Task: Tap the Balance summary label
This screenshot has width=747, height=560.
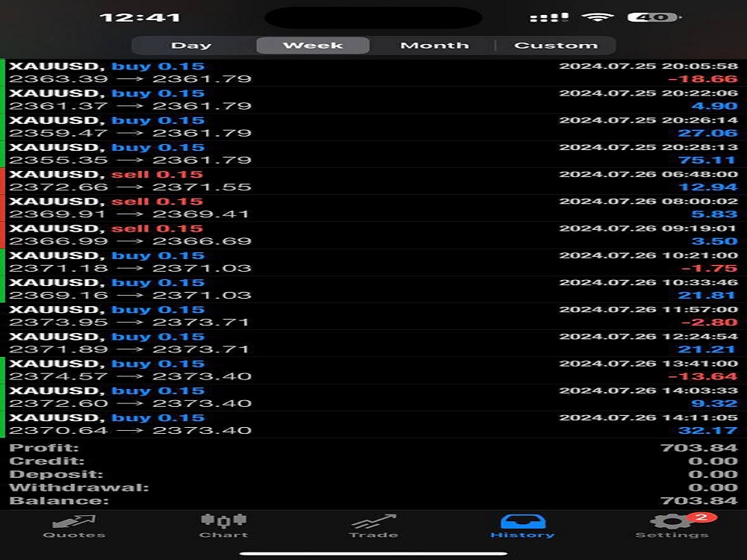Action: tap(59, 502)
